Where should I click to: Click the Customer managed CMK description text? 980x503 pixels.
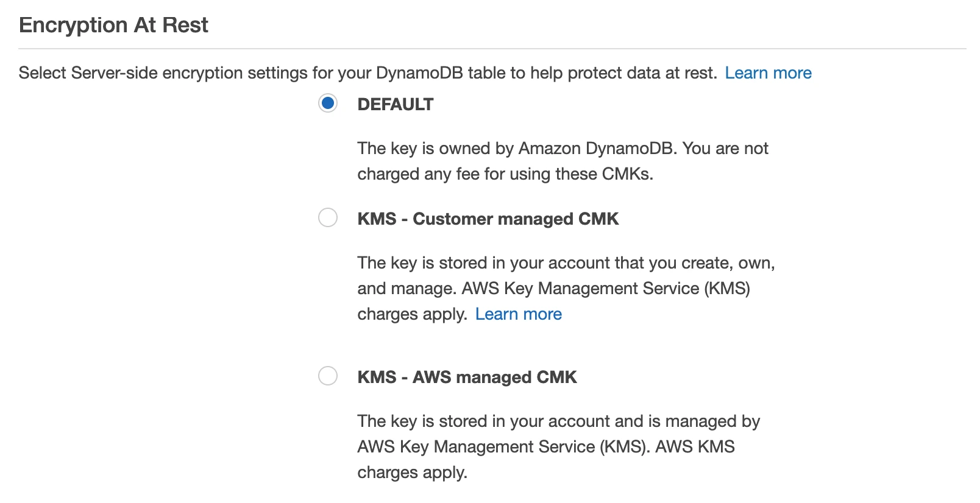pyautogui.click(x=566, y=288)
